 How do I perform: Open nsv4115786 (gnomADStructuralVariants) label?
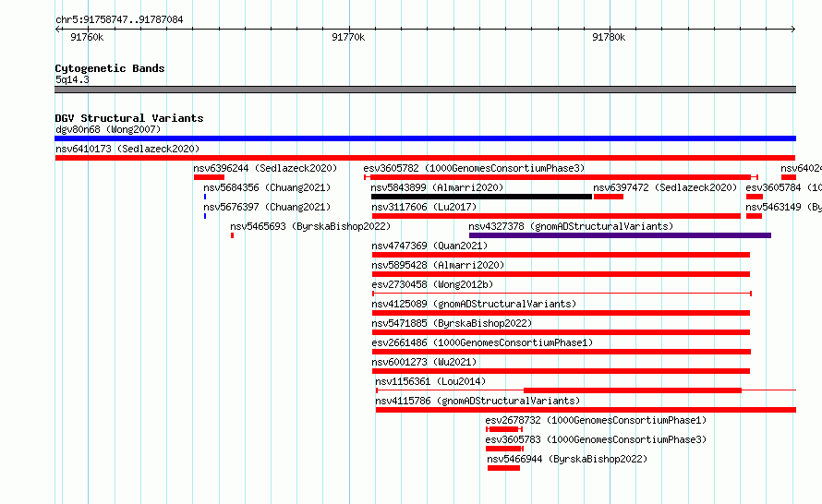(477, 401)
